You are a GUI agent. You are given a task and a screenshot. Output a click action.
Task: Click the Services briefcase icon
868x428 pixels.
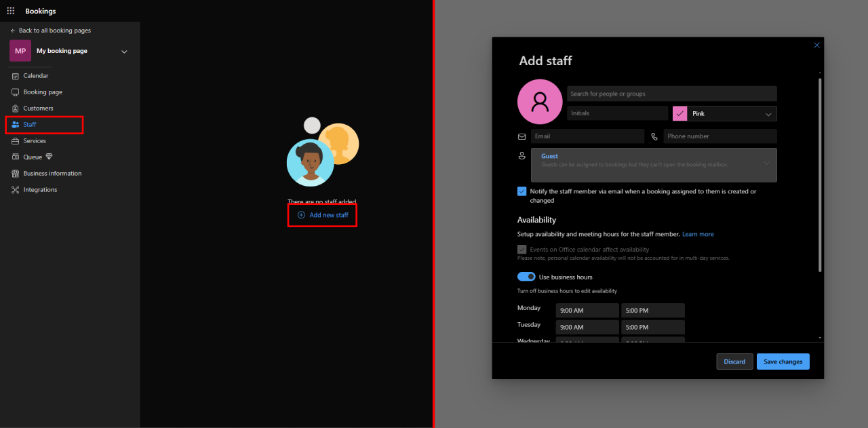click(x=16, y=141)
